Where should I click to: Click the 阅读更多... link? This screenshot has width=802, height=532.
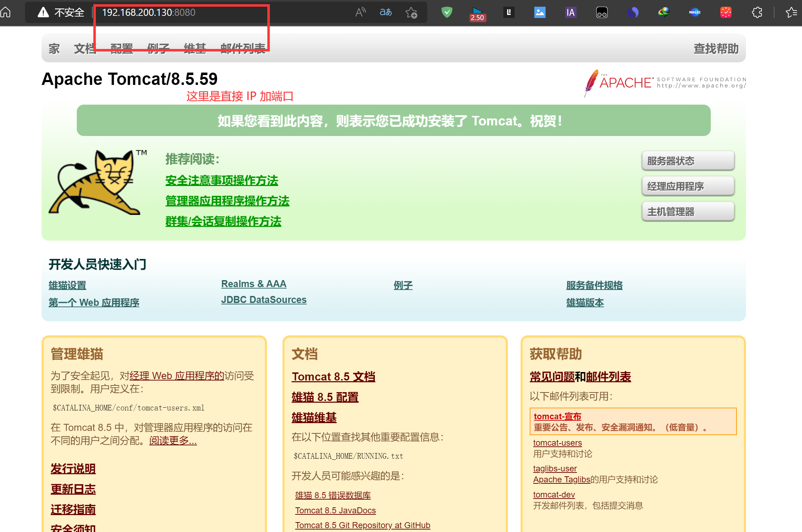[173, 440]
